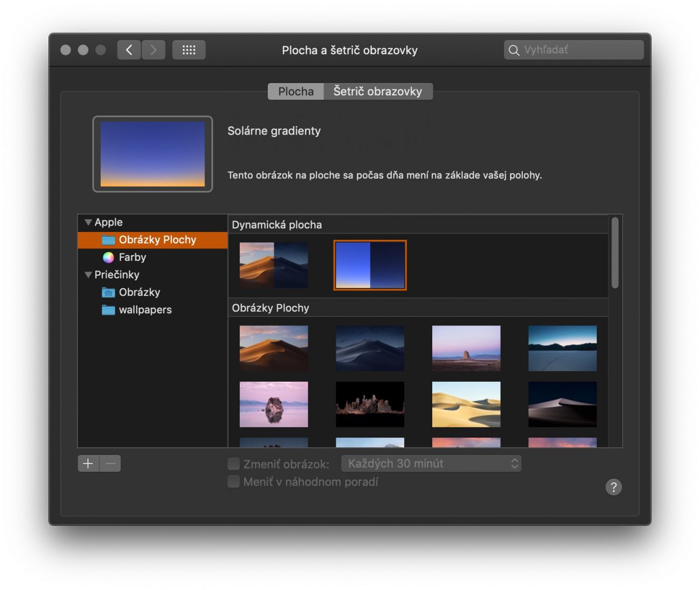This screenshot has height=590, width=700.
Task: Click the Apple group label
Action: [109, 223]
